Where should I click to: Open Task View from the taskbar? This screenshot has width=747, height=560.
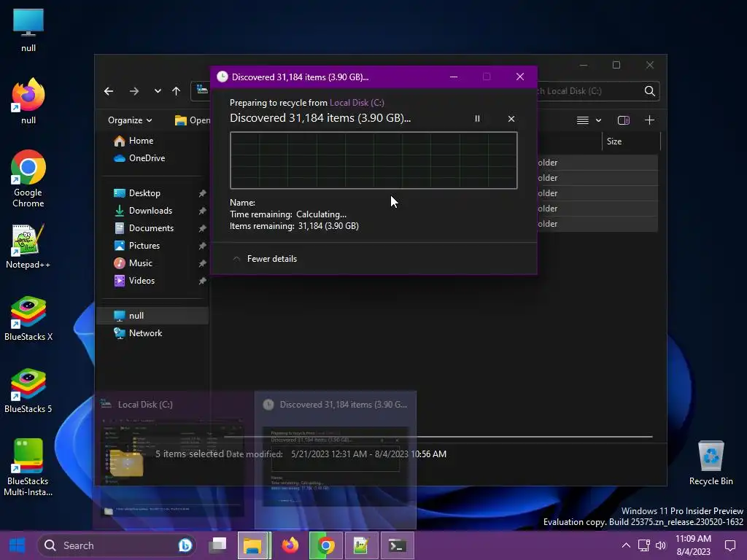219,545
